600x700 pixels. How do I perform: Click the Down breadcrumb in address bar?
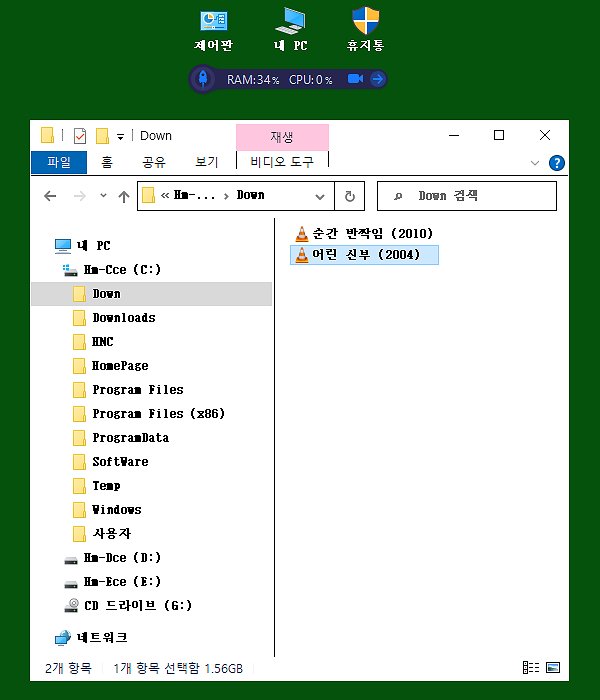(250, 195)
